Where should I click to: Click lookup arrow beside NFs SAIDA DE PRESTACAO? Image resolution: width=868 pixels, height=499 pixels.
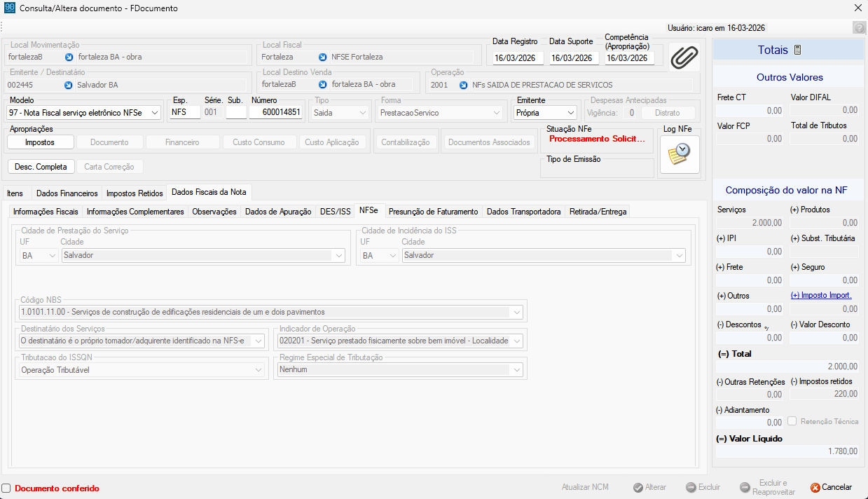[x=463, y=85]
